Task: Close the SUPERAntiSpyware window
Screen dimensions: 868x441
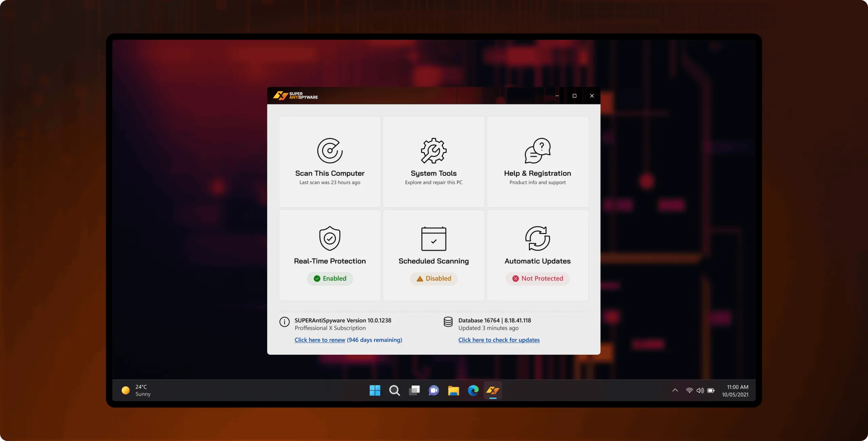Action: [592, 96]
